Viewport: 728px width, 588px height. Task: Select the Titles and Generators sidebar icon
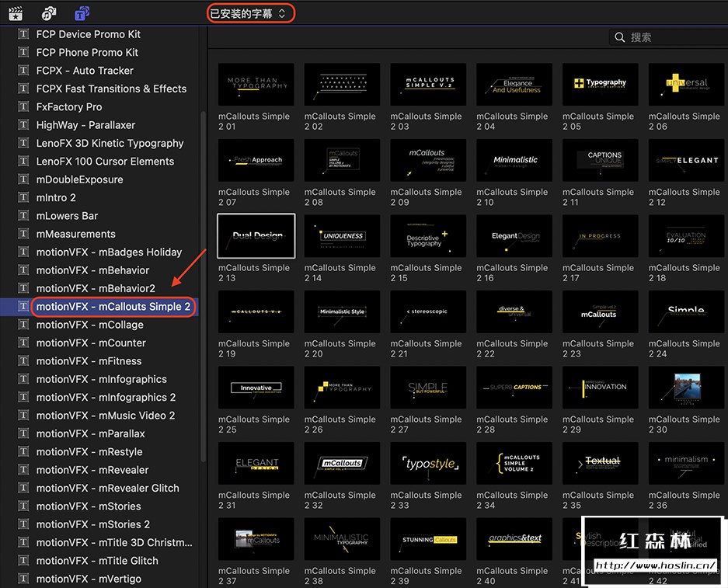[x=82, y=13]
